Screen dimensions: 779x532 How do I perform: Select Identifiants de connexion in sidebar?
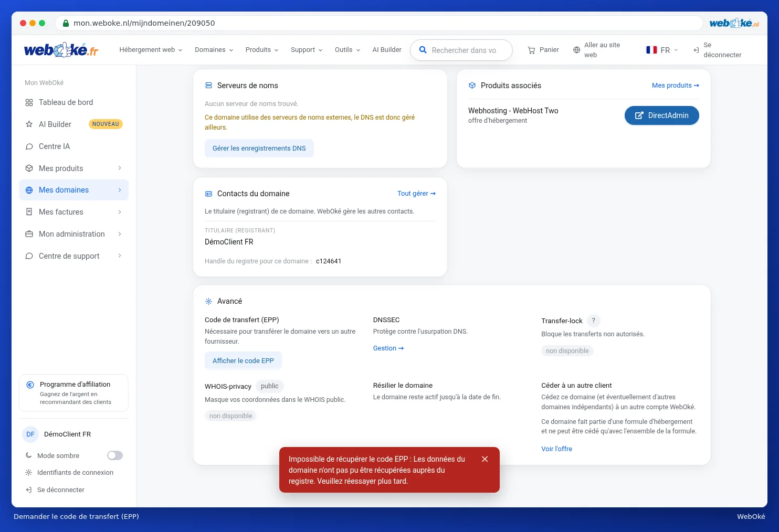pyautogui.click(x=75, y=473)
